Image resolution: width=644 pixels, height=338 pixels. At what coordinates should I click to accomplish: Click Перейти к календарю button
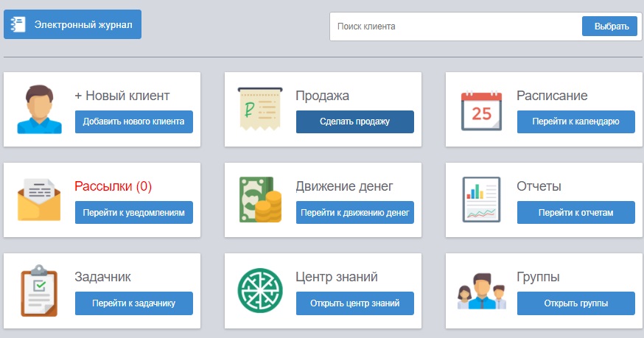[575, 122]
